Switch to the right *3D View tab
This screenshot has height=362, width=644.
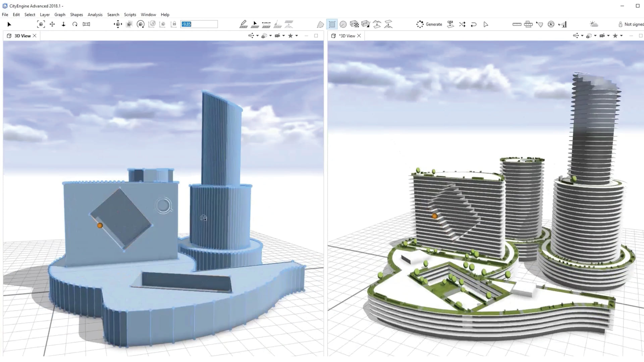coord(348,36)
